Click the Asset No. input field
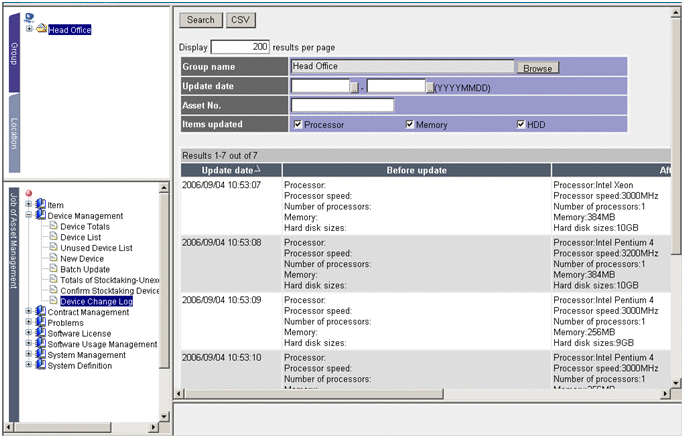 [x=342, y=105]
